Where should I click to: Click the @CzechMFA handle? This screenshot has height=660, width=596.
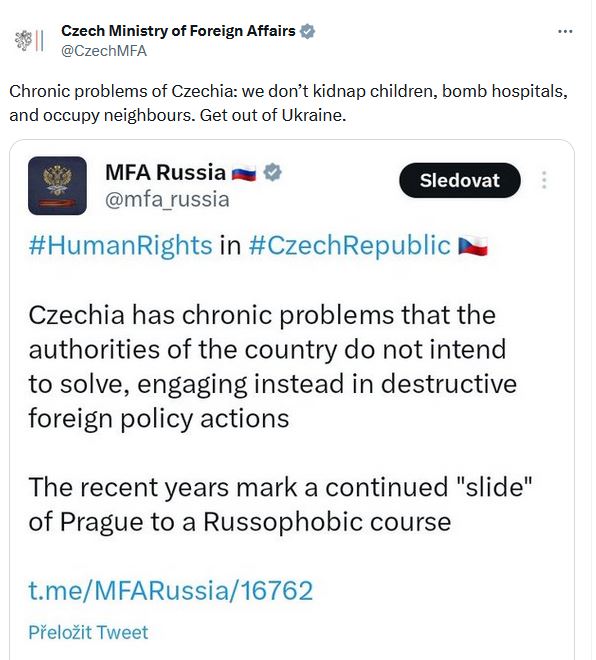tap(104, 51)
